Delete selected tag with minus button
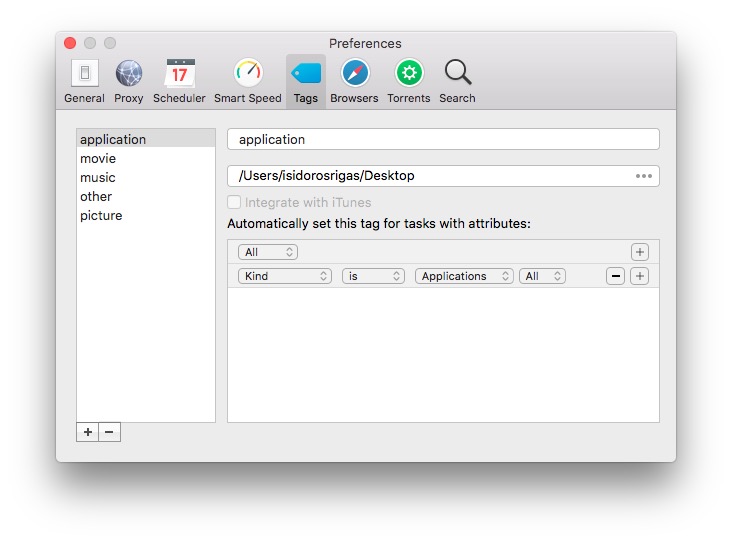The height and width of the screenshot is (542, 732). [109, 432]
